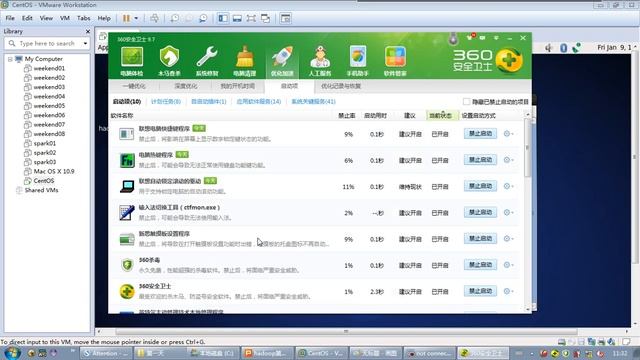Open gear dropdown for 电脑热键程序 row
The height and width of the screenshot is (360, 640).
[x=509, y=160]
